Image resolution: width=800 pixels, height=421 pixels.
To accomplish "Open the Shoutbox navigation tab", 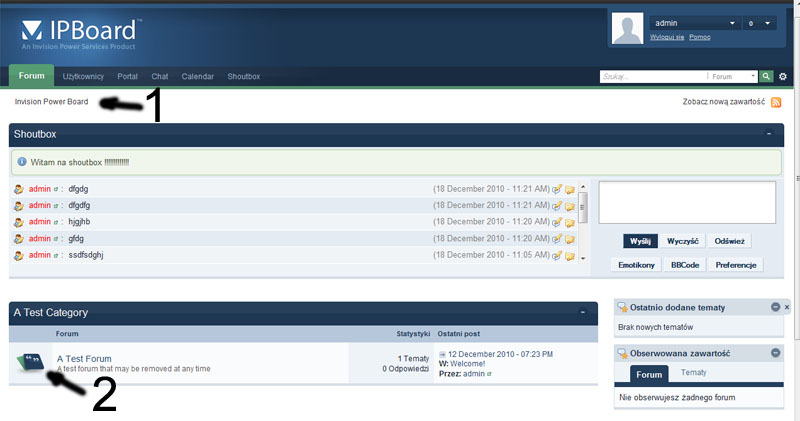I will pyautogui.click(x=243, y=76).
